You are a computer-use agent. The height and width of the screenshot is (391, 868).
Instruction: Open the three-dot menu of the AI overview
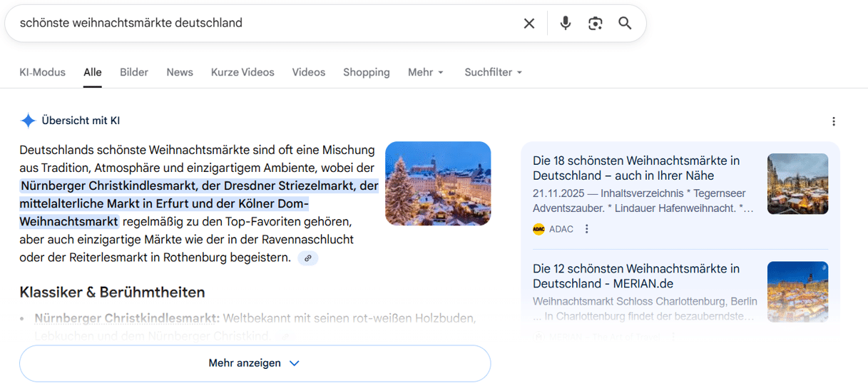(834, 121)
